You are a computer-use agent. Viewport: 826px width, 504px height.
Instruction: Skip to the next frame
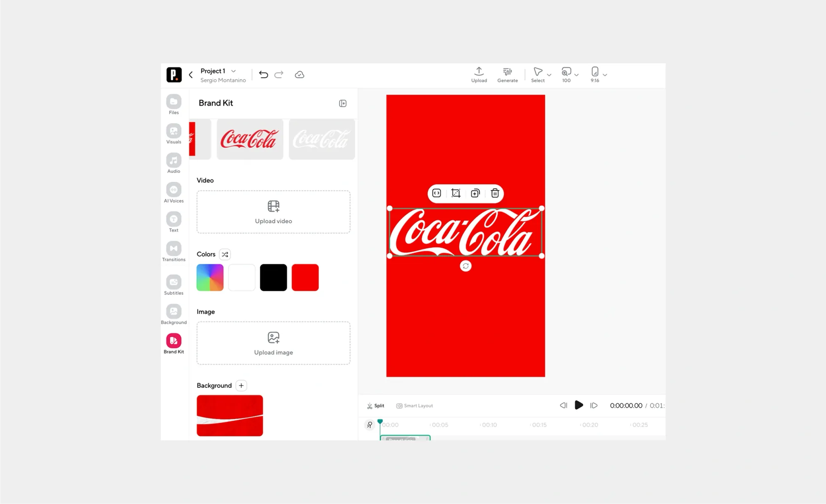[x=594, y=405]
